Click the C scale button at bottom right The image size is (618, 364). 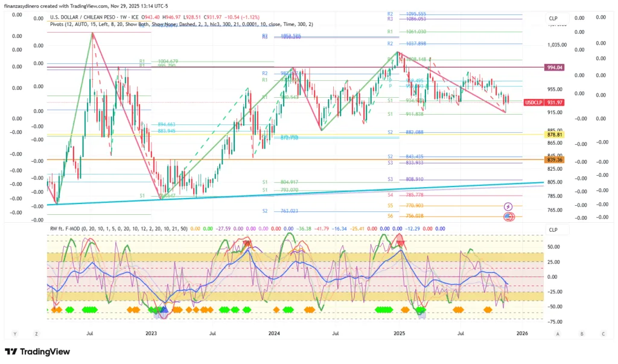tap(603, 333)
